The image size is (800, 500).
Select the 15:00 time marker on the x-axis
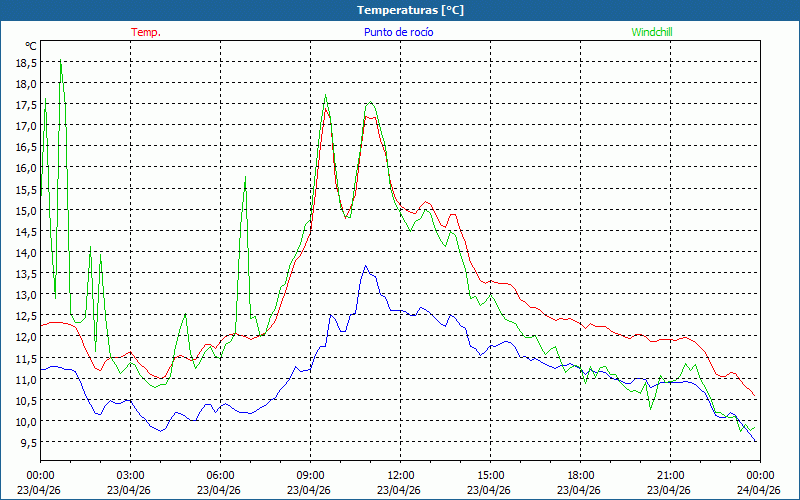pos(490,475)
